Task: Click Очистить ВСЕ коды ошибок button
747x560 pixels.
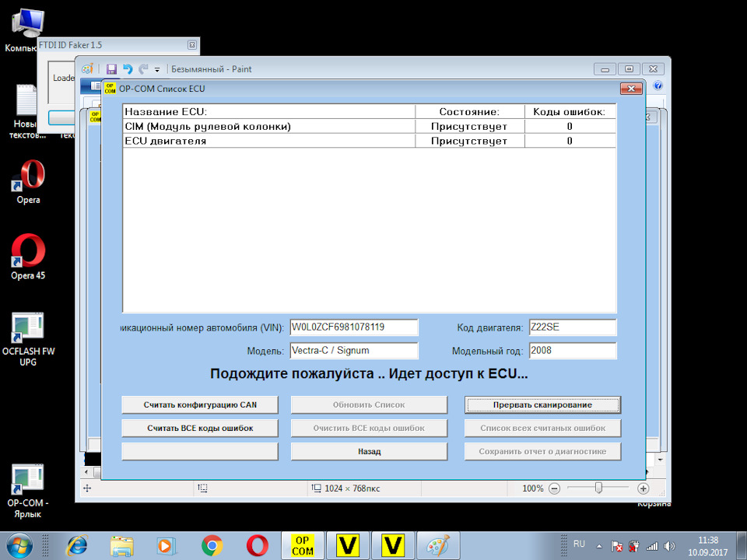Action: tap(369, 428)
